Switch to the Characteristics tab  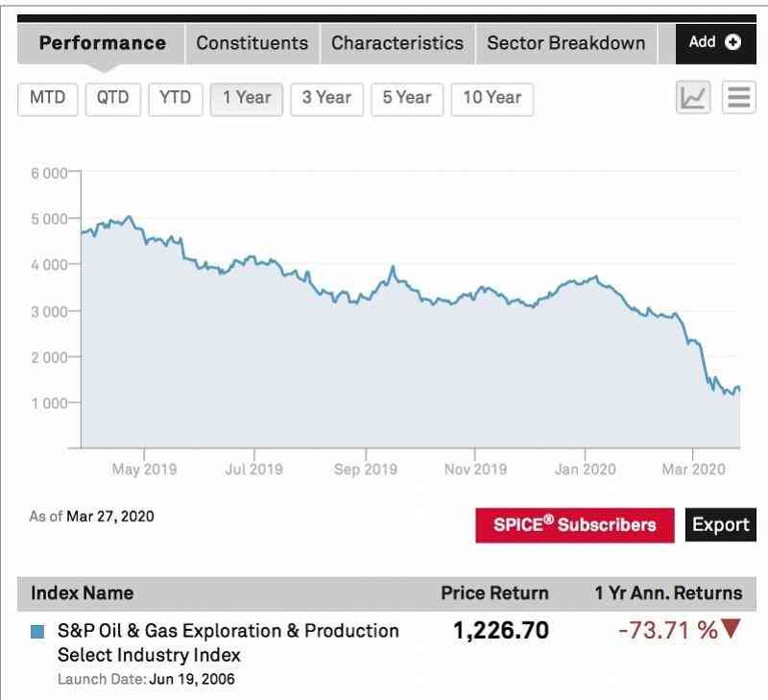click(397, 43)
